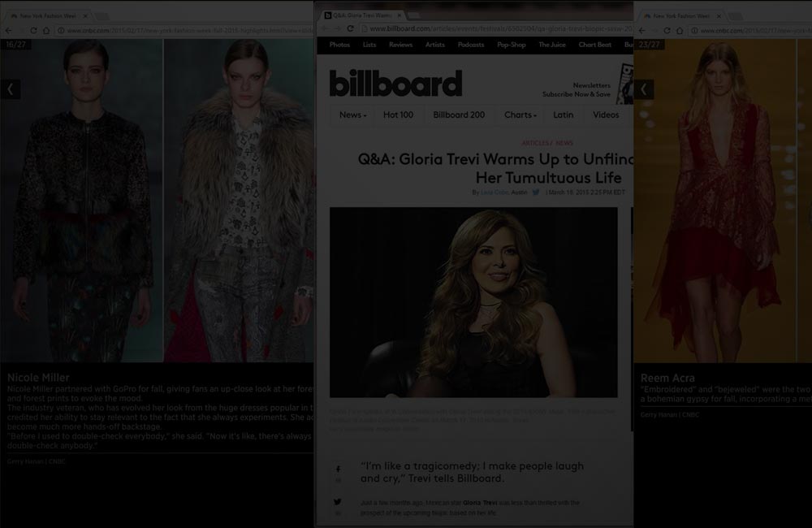The height and width of the screenshot is (528, 812).
Task: Open The Juice in Billboard top menu
Action: 552,45
